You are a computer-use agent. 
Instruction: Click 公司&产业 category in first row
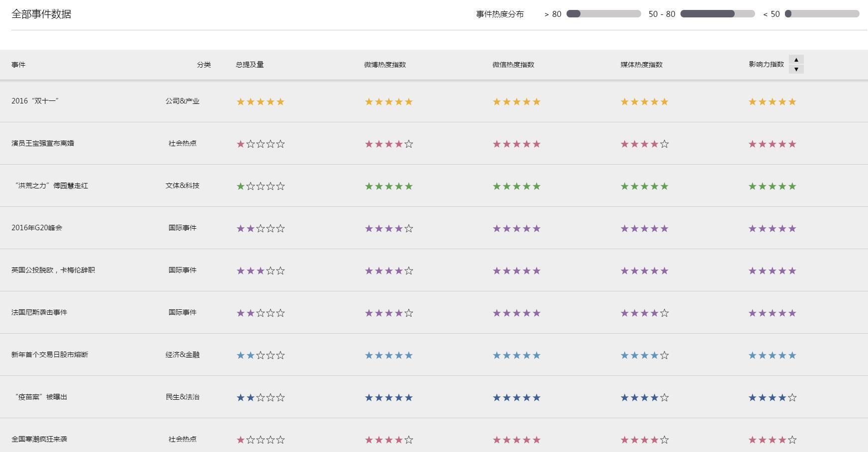tap(183, 101)
